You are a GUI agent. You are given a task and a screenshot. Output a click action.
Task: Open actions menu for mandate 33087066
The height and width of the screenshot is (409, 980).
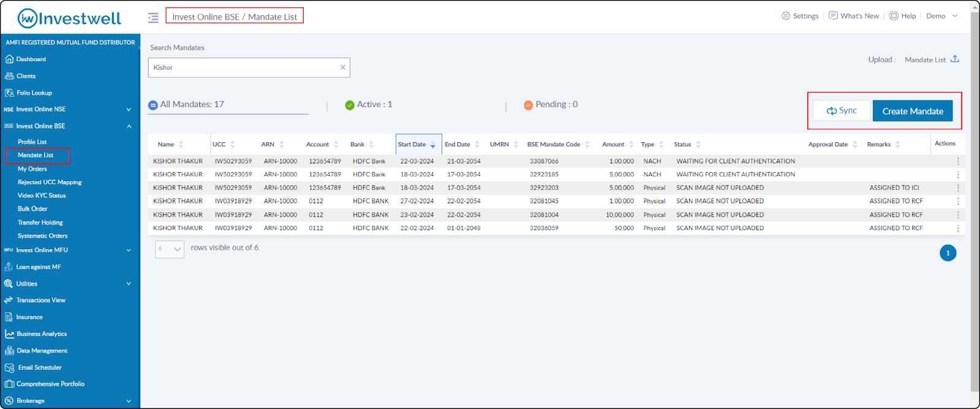click(x=958, y=162)
